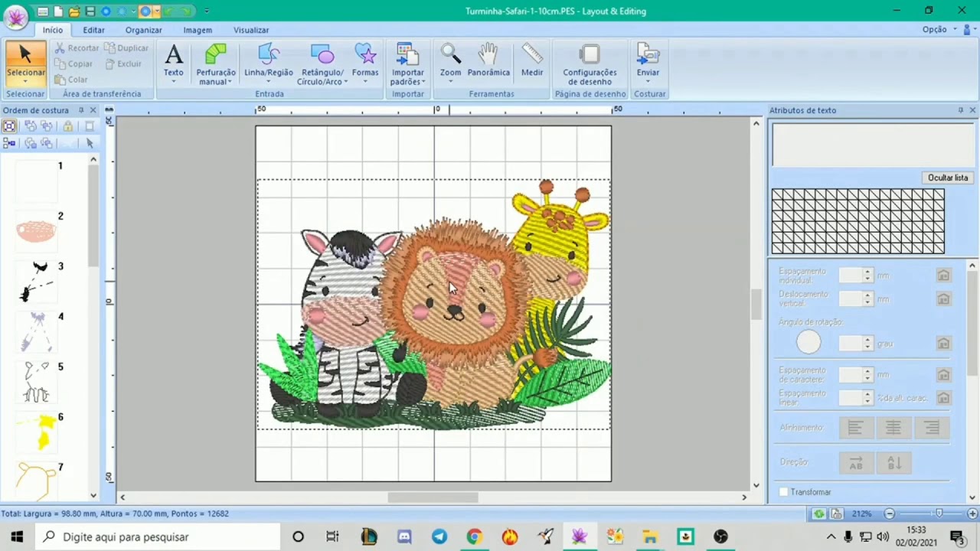This screenshot has width=980, height=551.
Task: Switch to the Editar tab
Action: (x=93, y=30)
